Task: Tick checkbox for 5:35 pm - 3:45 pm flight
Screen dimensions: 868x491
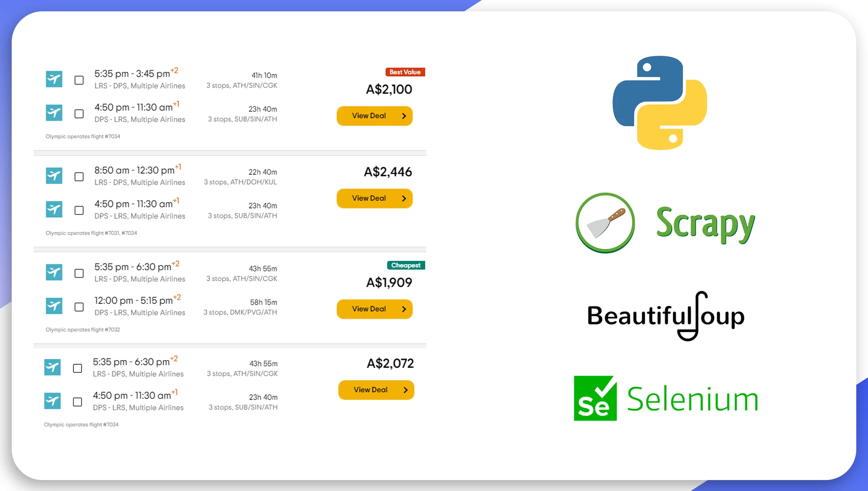Action: (79, 80)
